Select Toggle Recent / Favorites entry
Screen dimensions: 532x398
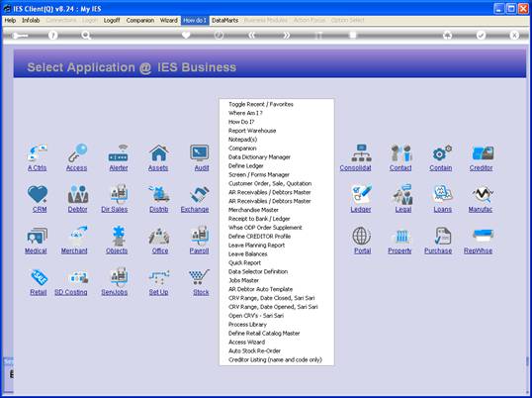tap(261, 104)
